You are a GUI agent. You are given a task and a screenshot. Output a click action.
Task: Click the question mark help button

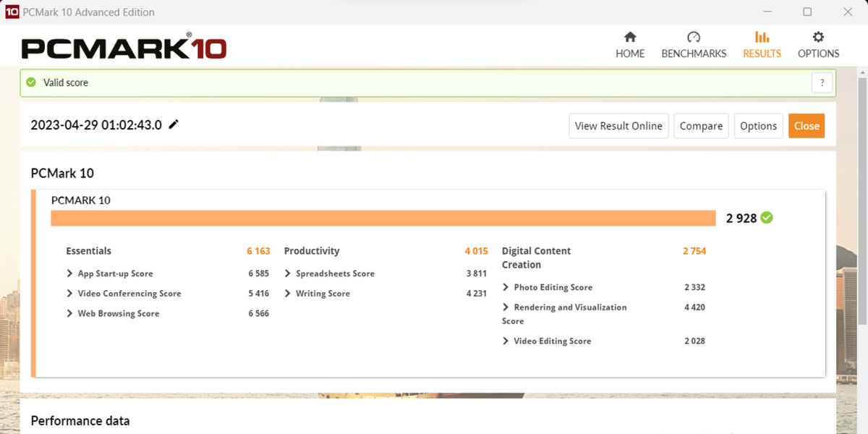(x=822, y=83)
